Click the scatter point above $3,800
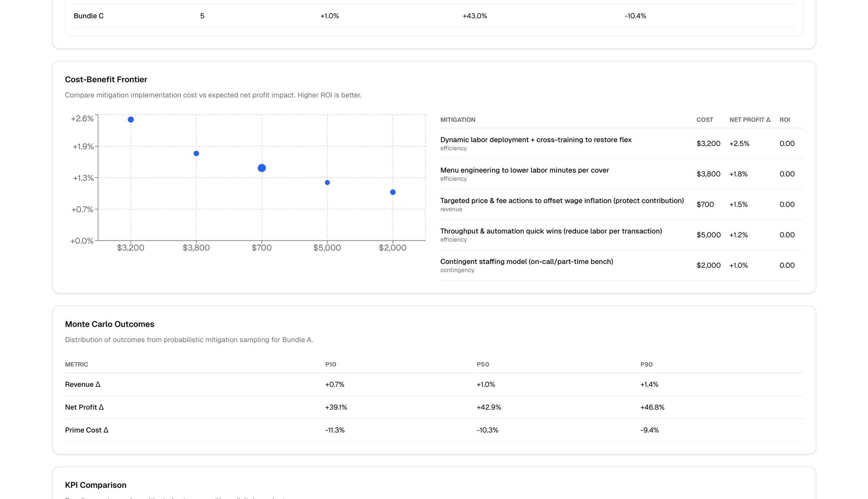 click(x=196, y=153)
